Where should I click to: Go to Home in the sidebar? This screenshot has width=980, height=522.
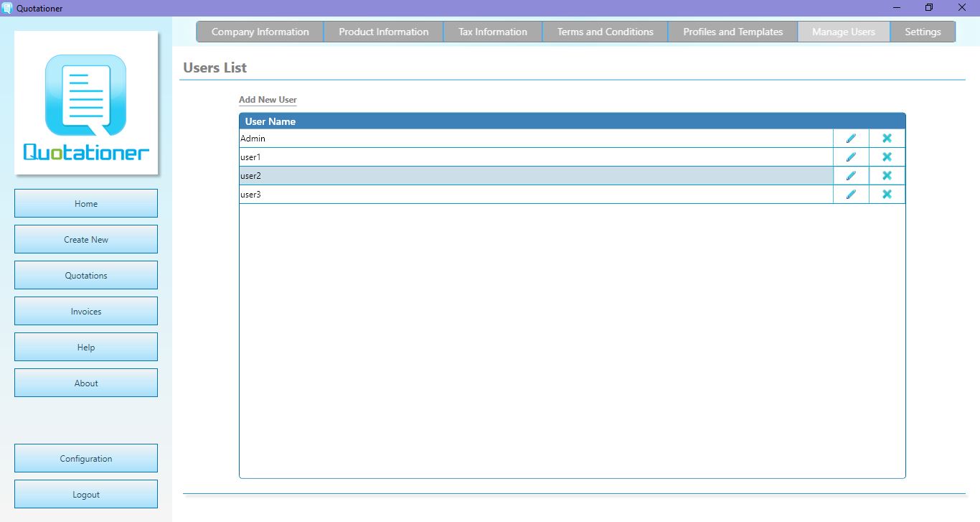[x=86, y=203]
